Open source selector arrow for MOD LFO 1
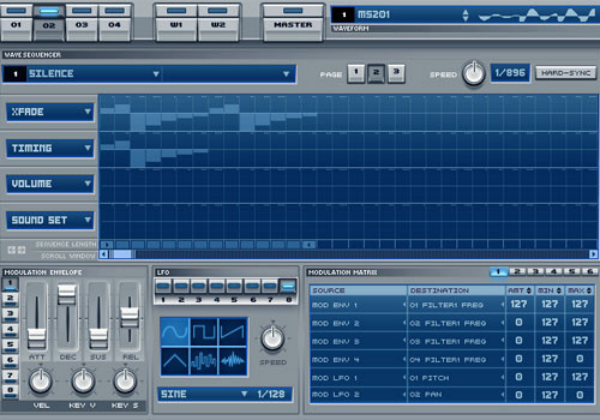600x420 pixels. [404, 378]
